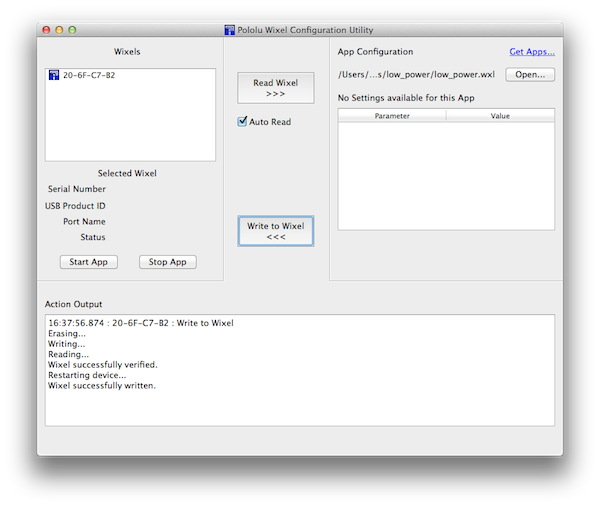Click the "Wixel successfully verified." log line

click(103, 365)
